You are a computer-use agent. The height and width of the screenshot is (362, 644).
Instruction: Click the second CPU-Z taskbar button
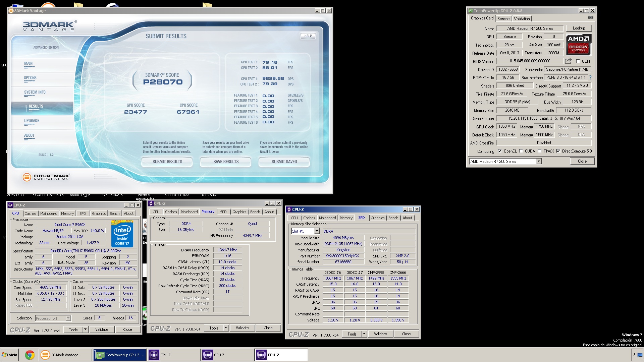click(227, 355)
